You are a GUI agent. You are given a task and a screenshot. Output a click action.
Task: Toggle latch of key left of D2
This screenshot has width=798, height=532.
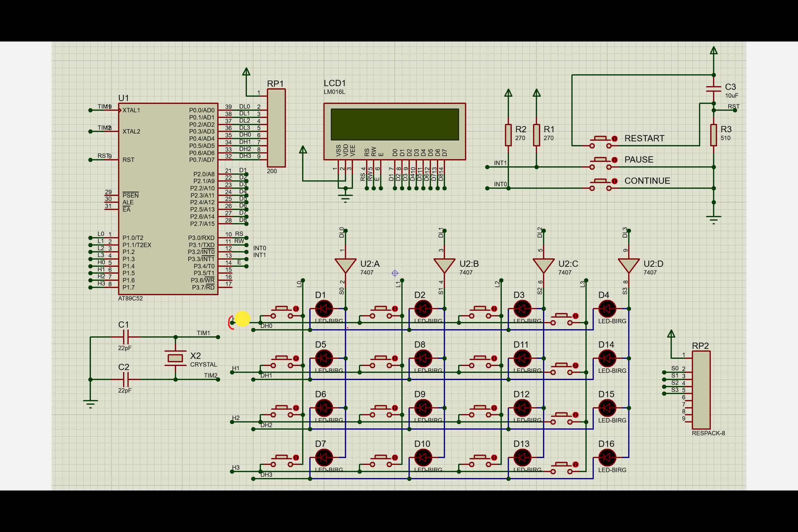(x=395, y=309)
